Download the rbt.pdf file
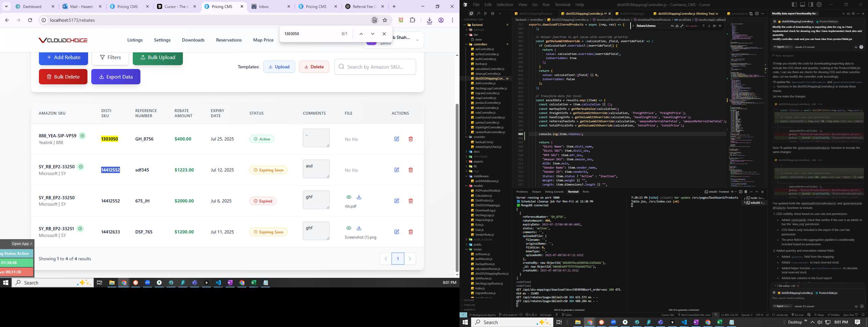868x327 pixels. coord(359,197)
